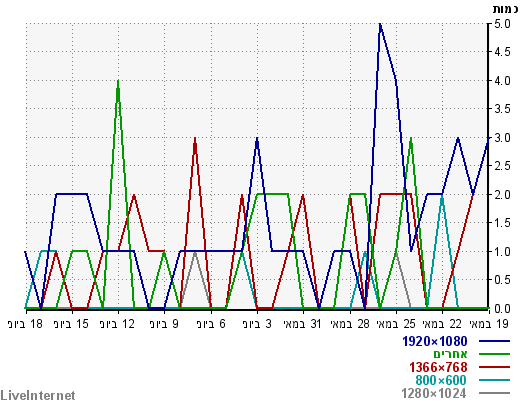The height and width of the screenshot is (405, 520).
Task: Click the green אחרים legend label
Action: coord(450,354)
